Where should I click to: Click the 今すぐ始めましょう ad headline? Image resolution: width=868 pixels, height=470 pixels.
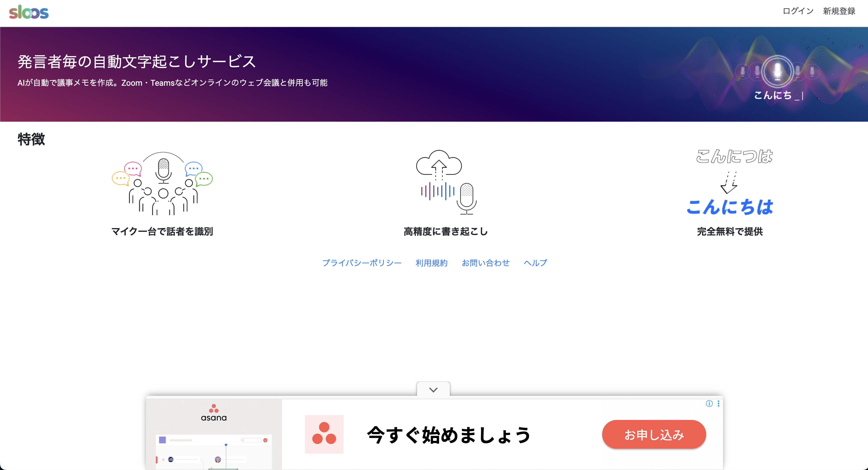pos(449,435)
